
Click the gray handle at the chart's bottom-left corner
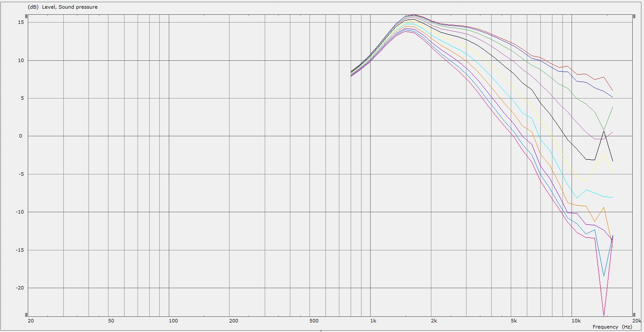(x=26, y=315)
